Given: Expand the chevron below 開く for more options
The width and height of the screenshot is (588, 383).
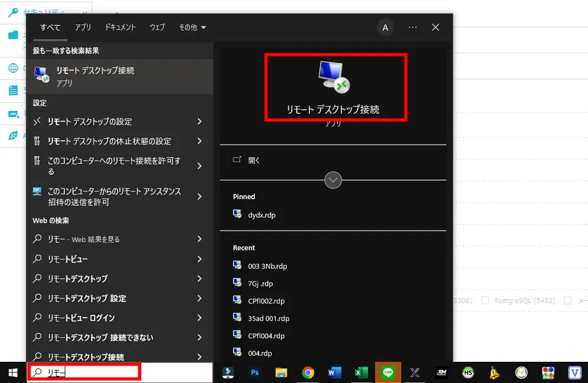Looking at the screenshot, I should click(x=333, y=180).
